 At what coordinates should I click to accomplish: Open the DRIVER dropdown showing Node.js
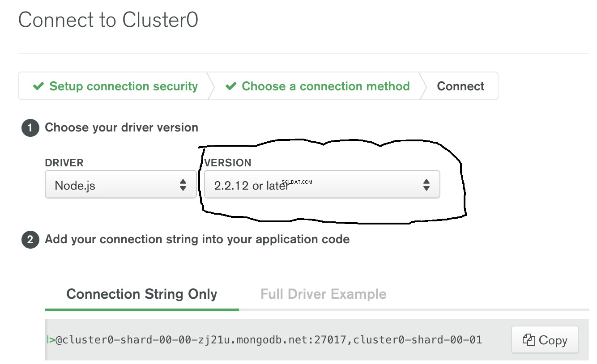click(x=121, y=184)
